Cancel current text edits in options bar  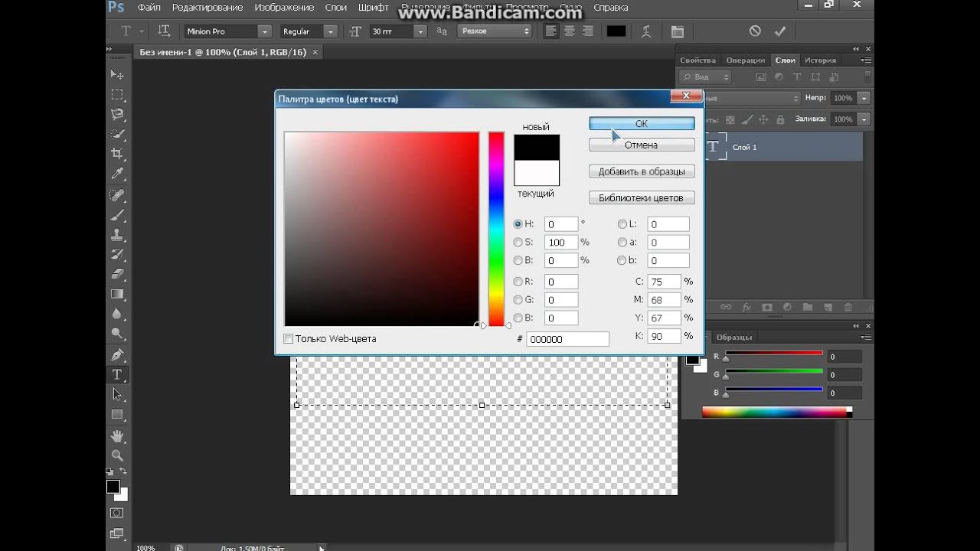pos(755,31)
